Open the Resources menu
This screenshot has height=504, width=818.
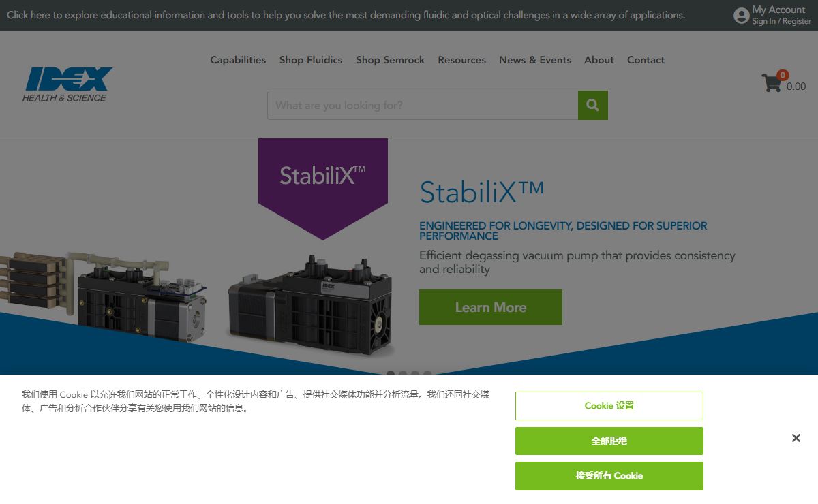[462, 60]
